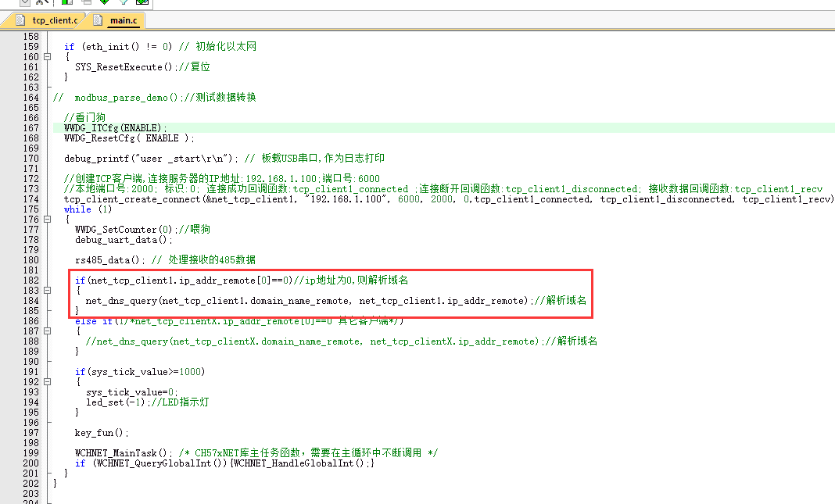Click the pencil icon next to the binoculars
Viewport: 835px width, 504px height.
[x=46, y=3]
